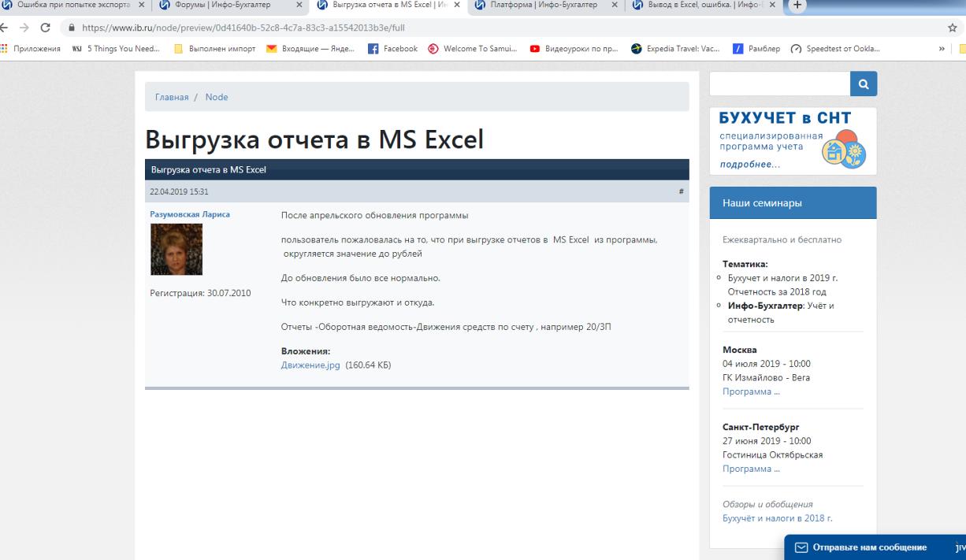The width and height of the screenshot is (966, 560).
Task: Go back to the previous page
Action: point(5,28)
